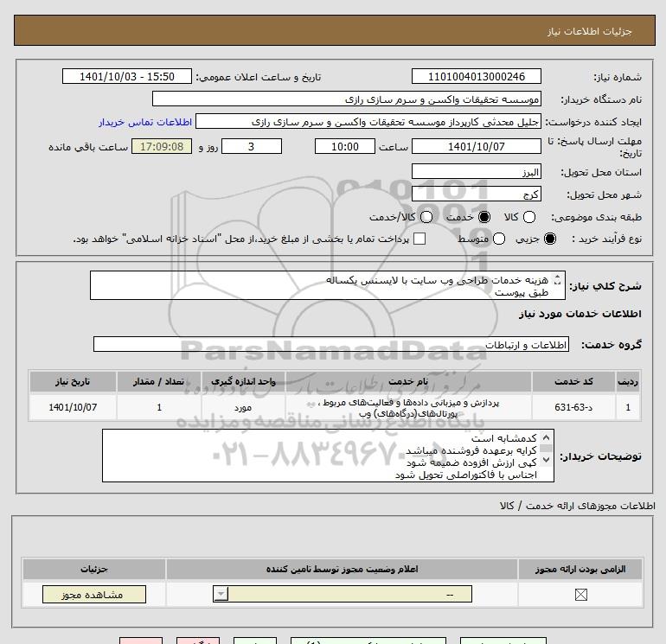Click service code cell د-63-631
Viewport: 666px width, 644px height.
point(573,407)
